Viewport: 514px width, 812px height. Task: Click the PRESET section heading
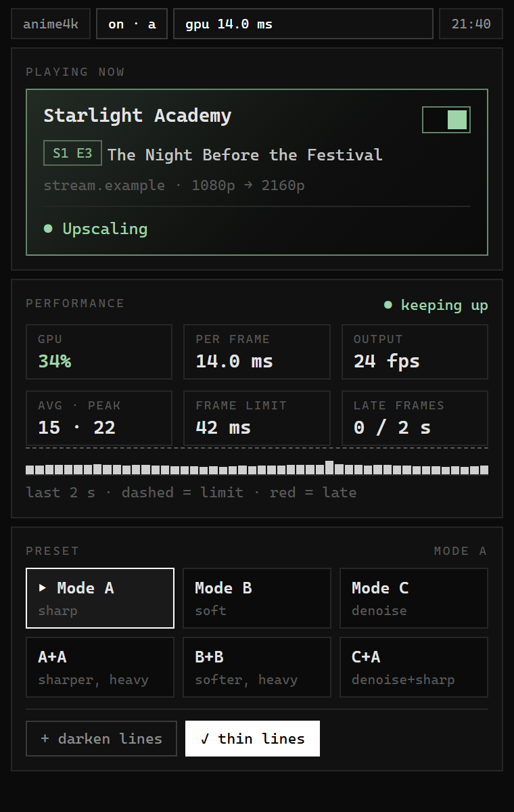52,551
